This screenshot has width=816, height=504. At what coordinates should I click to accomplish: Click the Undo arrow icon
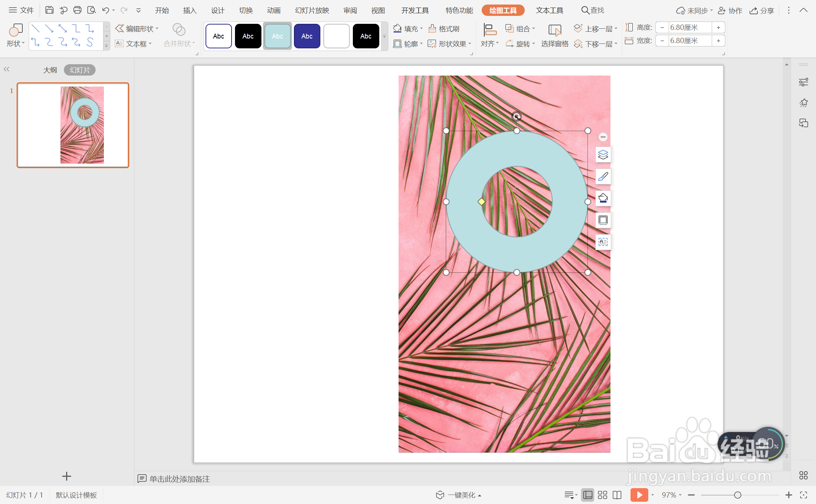click(106, 10)
